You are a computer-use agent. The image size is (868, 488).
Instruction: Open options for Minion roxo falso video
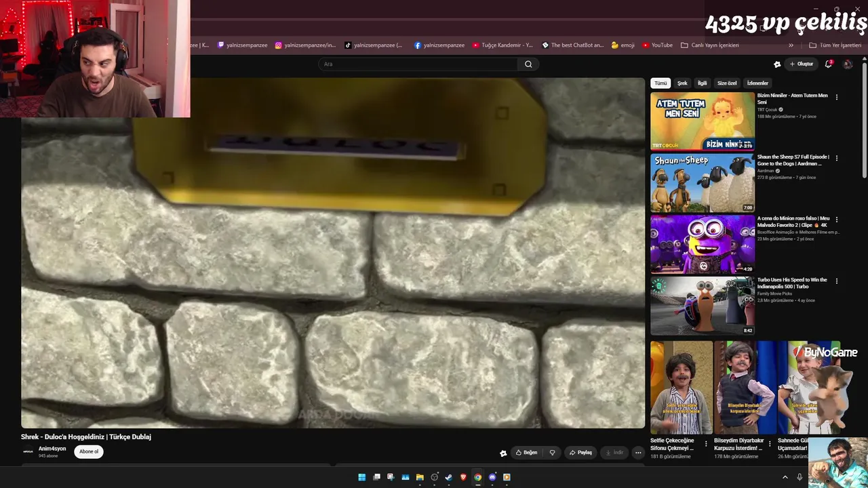pyautogui.click(x=836, y=220)
